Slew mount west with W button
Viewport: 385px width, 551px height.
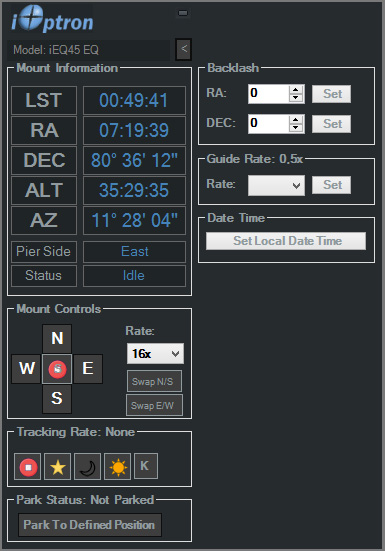pyautogui.click(x=27, y=369)
